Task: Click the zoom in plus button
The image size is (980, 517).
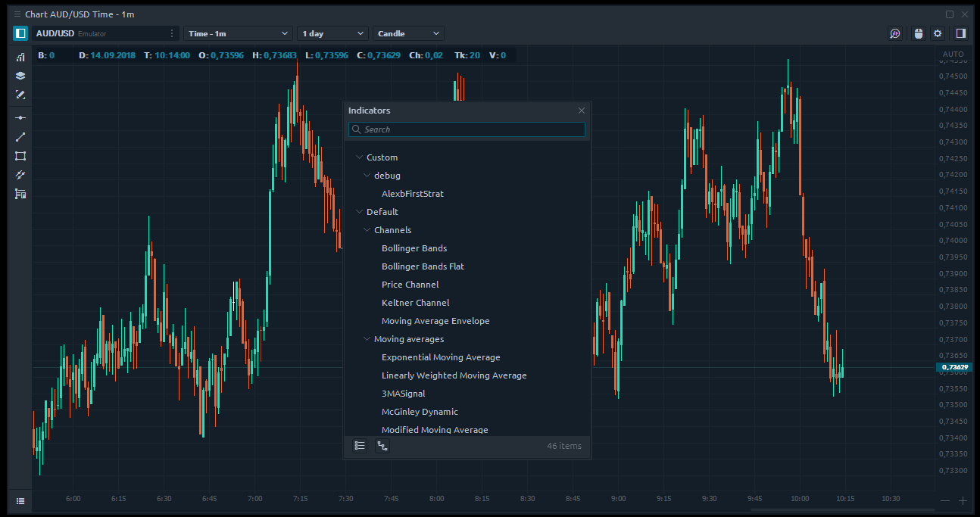Action: tap(963, 501)
